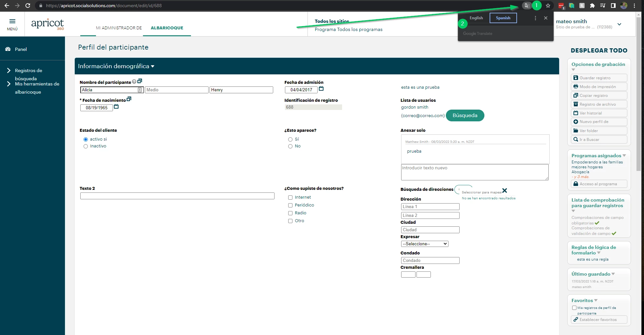Select Spanish in the Translate popup
Screen dimensions: 644x335
(503, 18)
